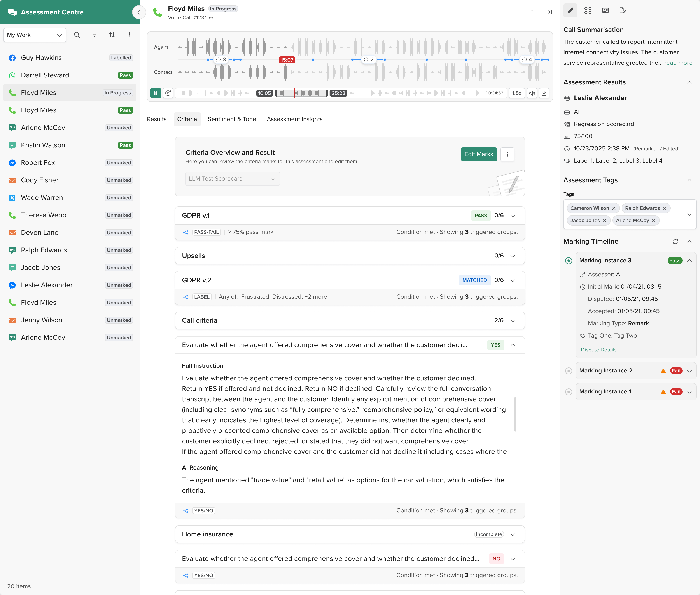Open the notes document panel icon
700x595 pixels.
(623, 10)
